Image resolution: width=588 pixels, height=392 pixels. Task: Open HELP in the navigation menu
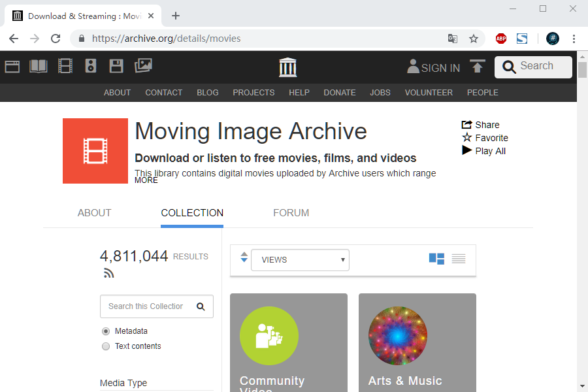click(x=299, y=93)
